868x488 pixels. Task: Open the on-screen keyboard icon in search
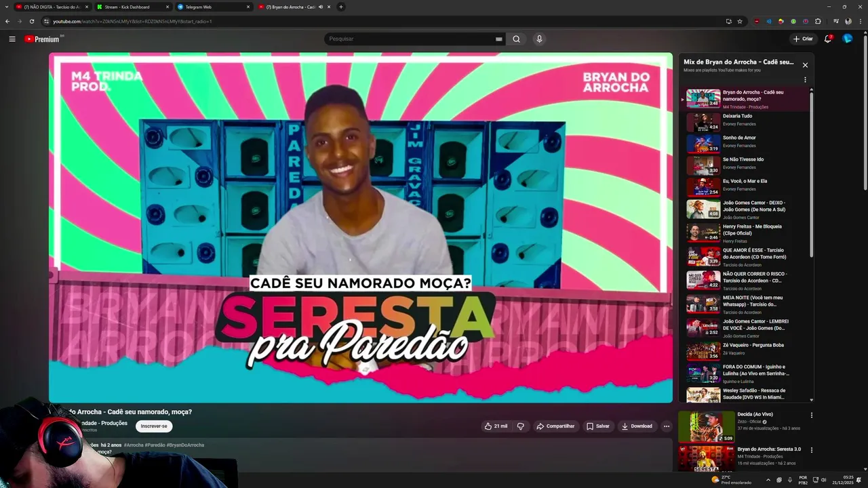(498, 39)
